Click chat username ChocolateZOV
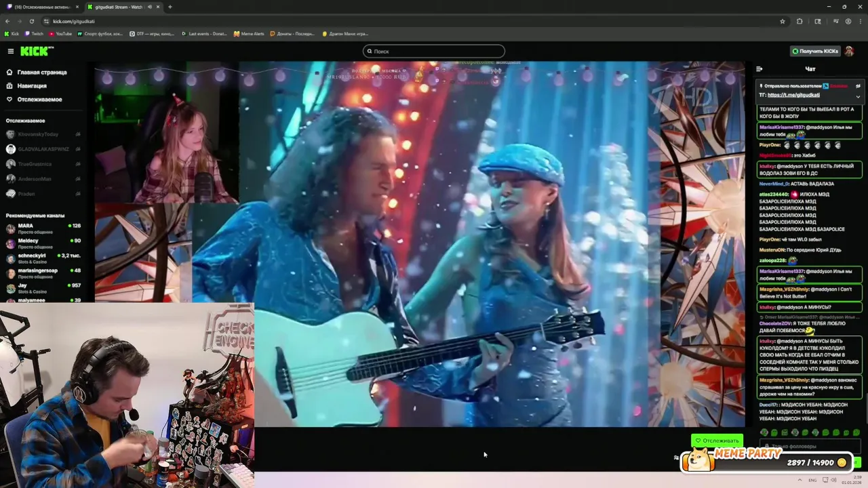 775,324
